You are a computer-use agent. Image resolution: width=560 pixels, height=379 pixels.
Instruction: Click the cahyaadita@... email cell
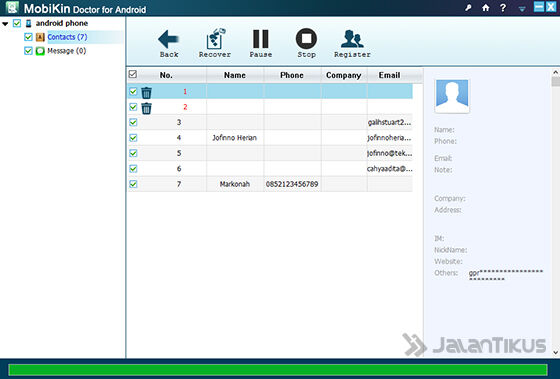point(390,168)
